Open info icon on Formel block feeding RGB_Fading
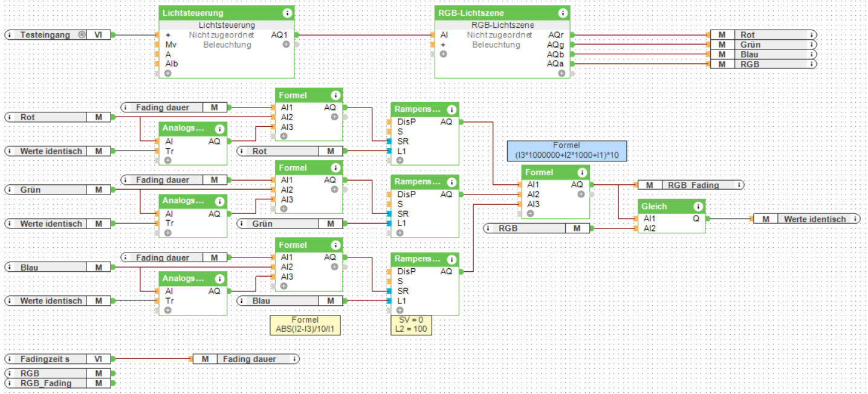The width and height of the screenshot is (868, 394). 581,172
